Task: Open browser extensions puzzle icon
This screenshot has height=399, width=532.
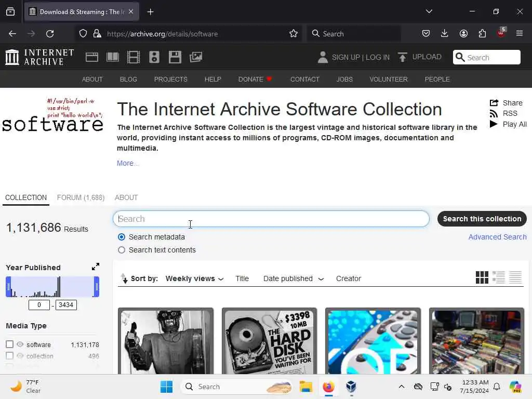Action: (482, 33)
